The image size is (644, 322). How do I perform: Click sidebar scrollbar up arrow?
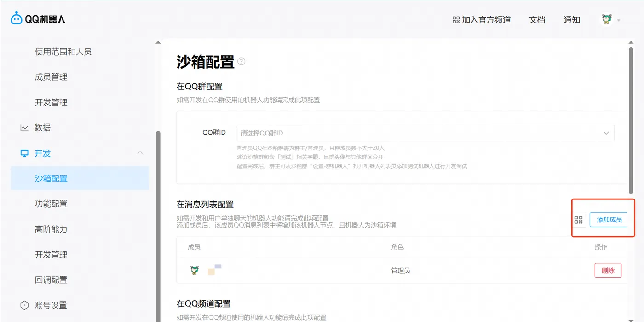158,42
